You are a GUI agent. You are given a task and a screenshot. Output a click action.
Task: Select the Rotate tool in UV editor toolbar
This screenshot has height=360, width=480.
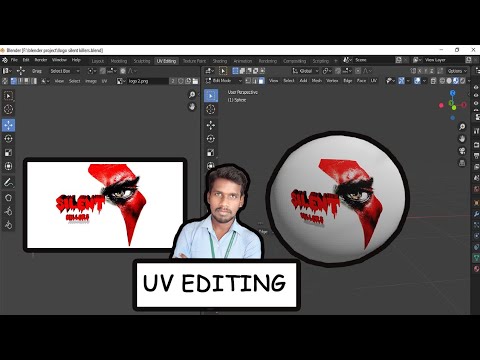[9, 139]
